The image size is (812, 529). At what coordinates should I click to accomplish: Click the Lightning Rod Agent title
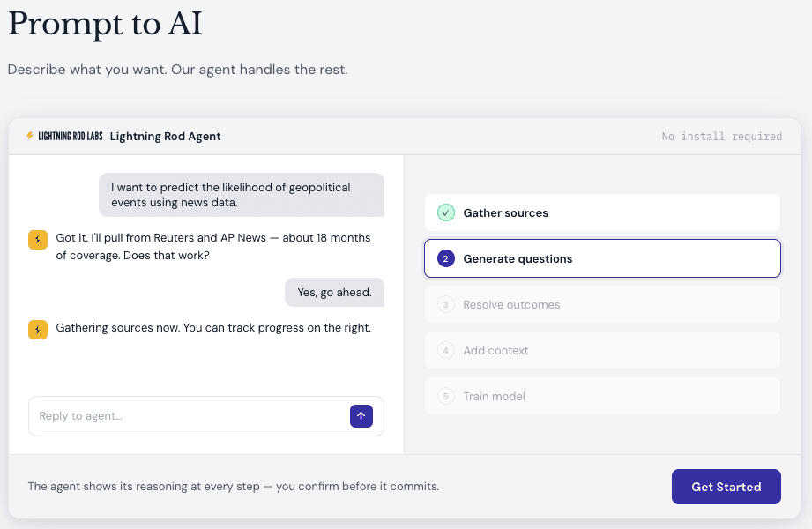166,137
